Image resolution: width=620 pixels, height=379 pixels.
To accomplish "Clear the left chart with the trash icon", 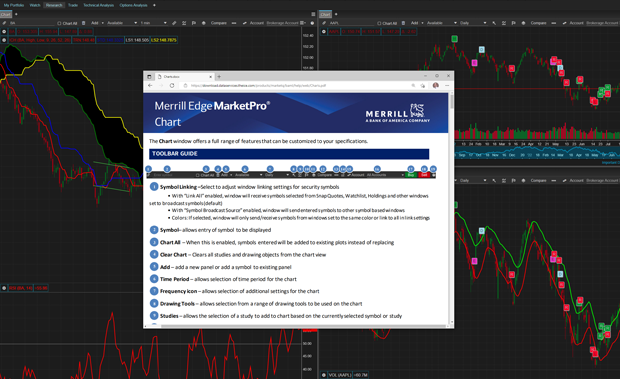I will [83, 23].
